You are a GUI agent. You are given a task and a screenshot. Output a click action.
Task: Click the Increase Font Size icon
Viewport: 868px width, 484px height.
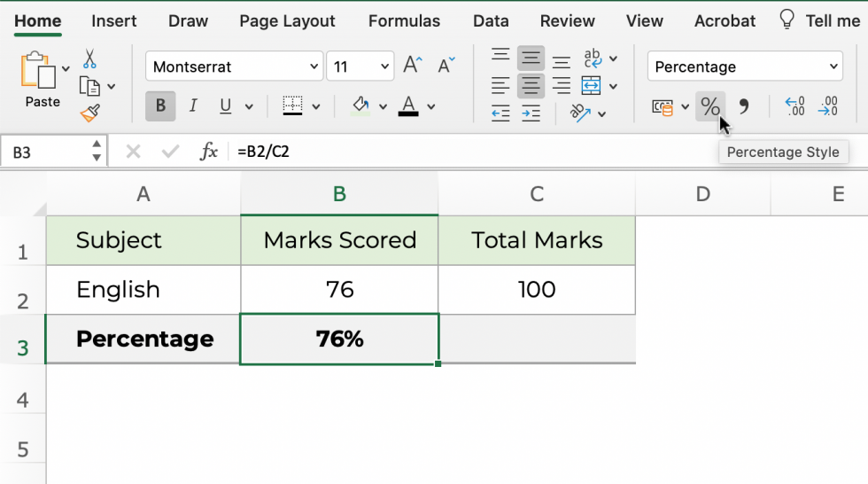pos(412,66)
